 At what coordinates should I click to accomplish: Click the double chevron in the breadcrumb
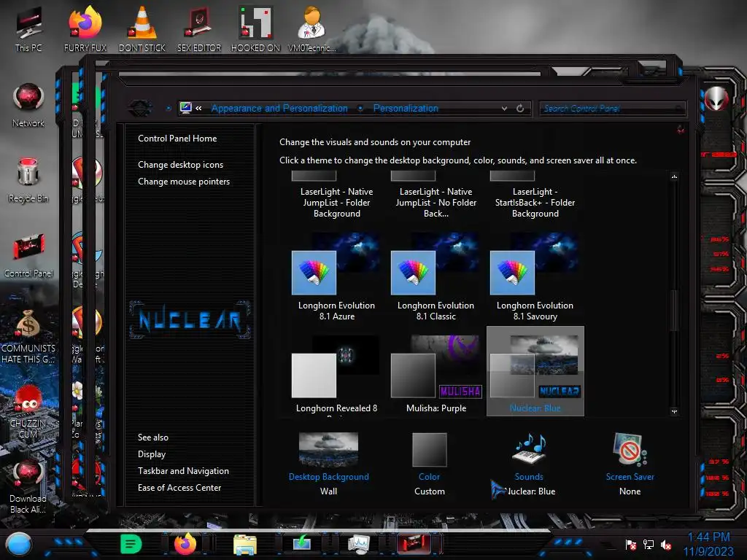198,108
